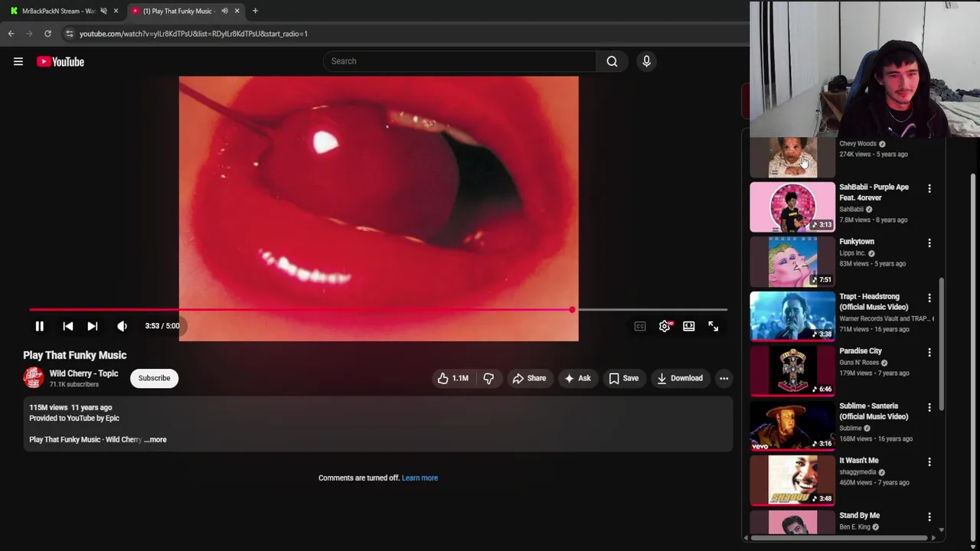Viewport: 980px width, 551px height.
Task: Save video to a playlist
Action: (x=623, y=378)
